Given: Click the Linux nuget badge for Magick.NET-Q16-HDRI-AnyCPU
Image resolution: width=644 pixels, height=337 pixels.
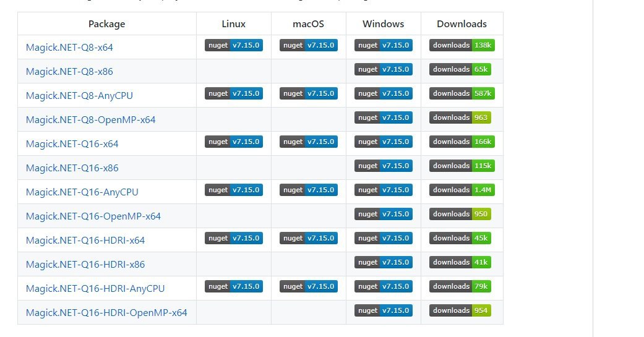Looking at the screenshot, I should coord(234,286).
